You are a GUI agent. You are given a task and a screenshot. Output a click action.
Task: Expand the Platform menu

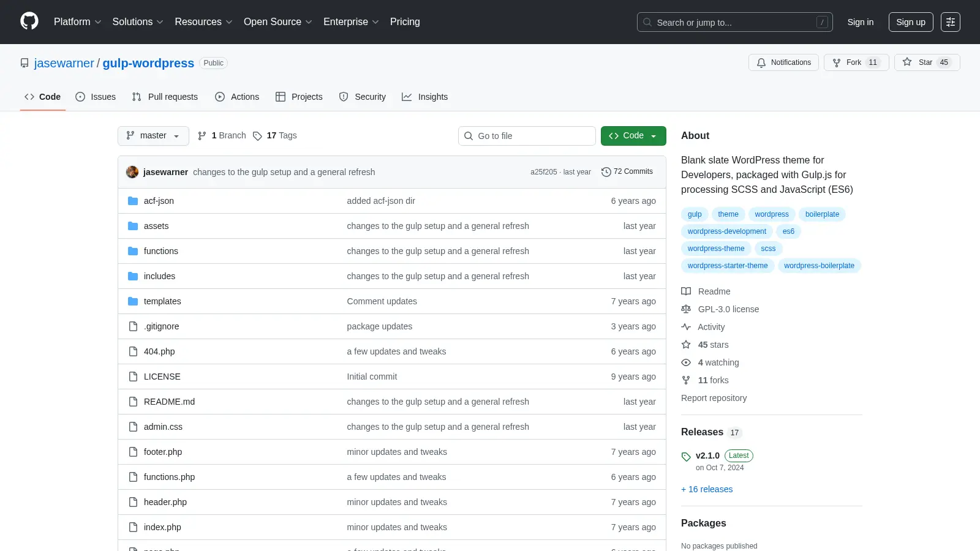coord(77,22)
